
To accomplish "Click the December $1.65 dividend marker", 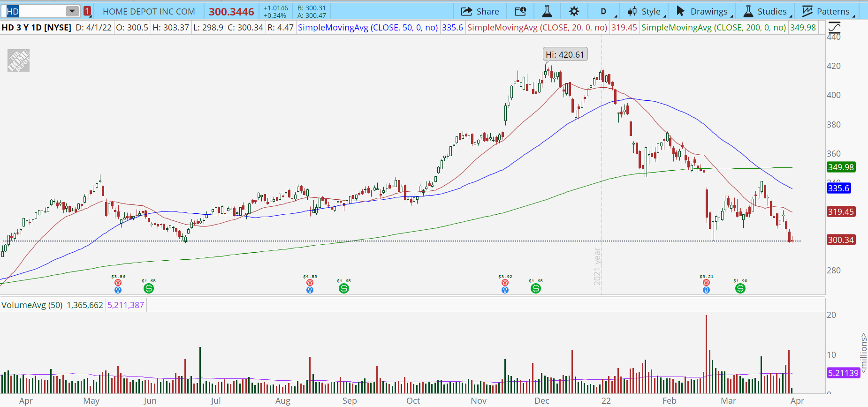I will tap(536, 288).
